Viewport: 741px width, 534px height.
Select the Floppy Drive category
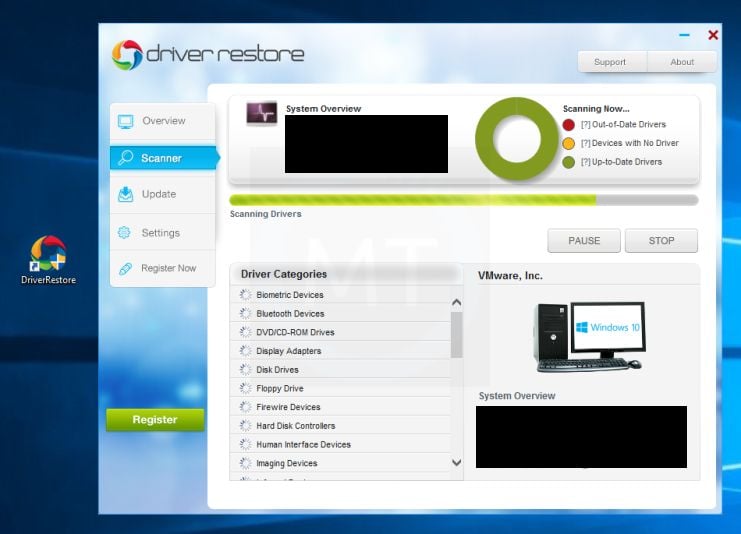340,388
